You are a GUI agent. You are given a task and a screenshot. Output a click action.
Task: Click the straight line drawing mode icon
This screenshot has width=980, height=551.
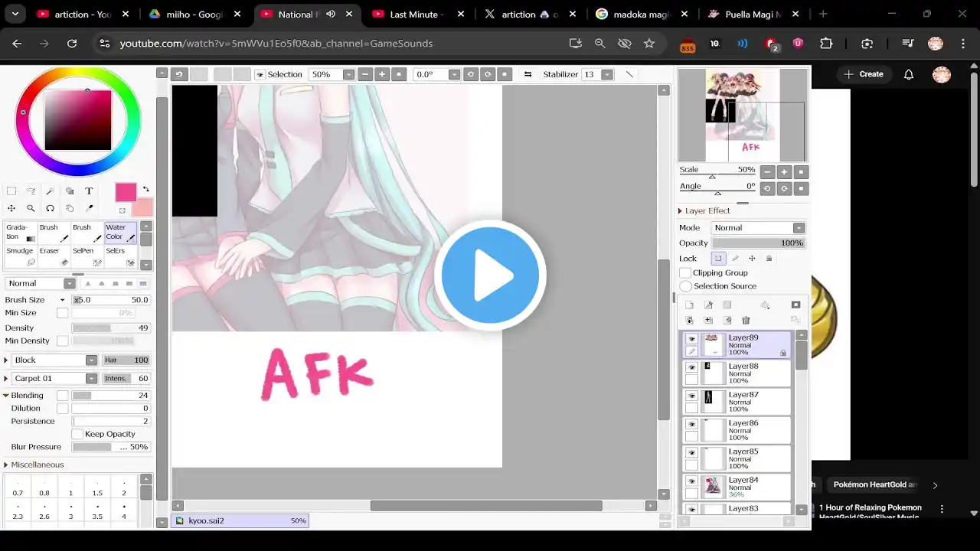(x=629, y=74)
